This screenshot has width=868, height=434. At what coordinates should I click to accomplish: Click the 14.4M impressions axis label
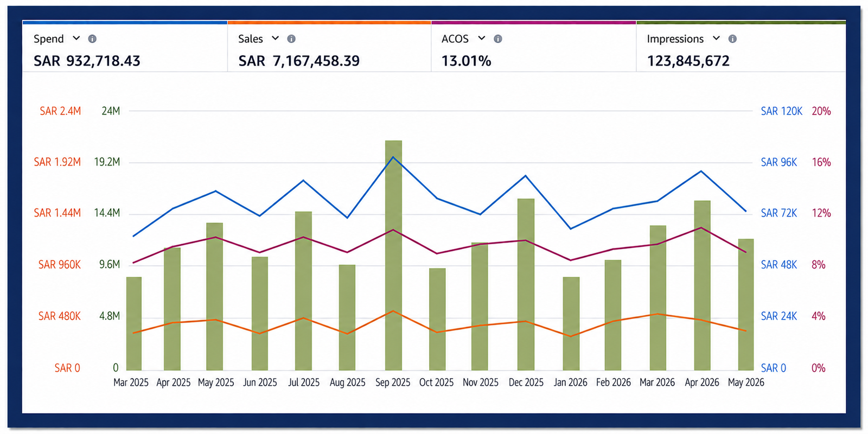coord(107,213)
